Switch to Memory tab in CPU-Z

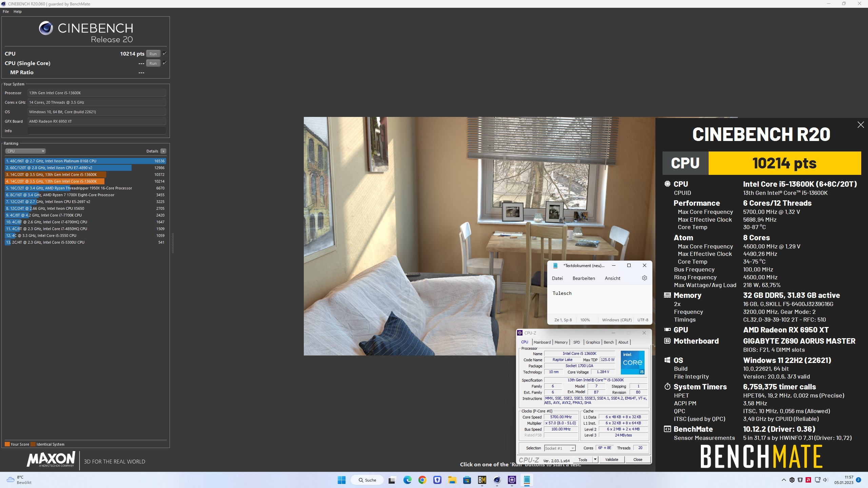(561, 342)
